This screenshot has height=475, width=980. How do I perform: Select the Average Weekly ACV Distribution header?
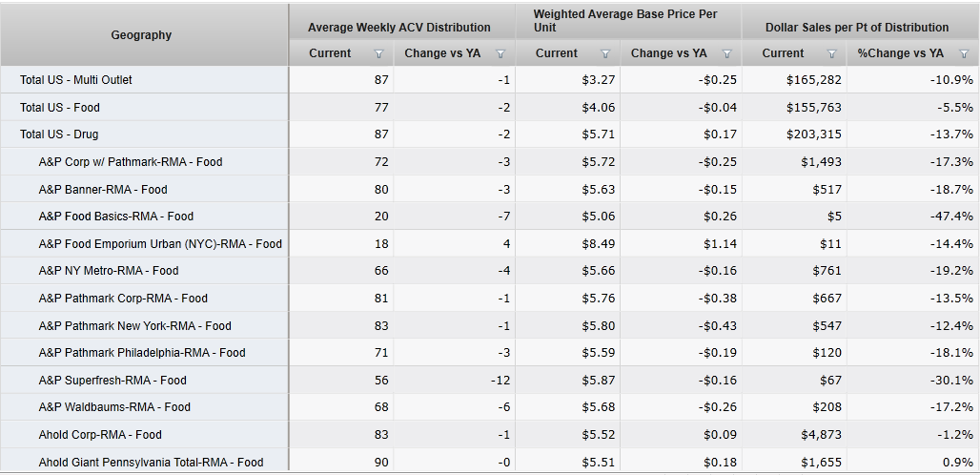click(399, 28)
